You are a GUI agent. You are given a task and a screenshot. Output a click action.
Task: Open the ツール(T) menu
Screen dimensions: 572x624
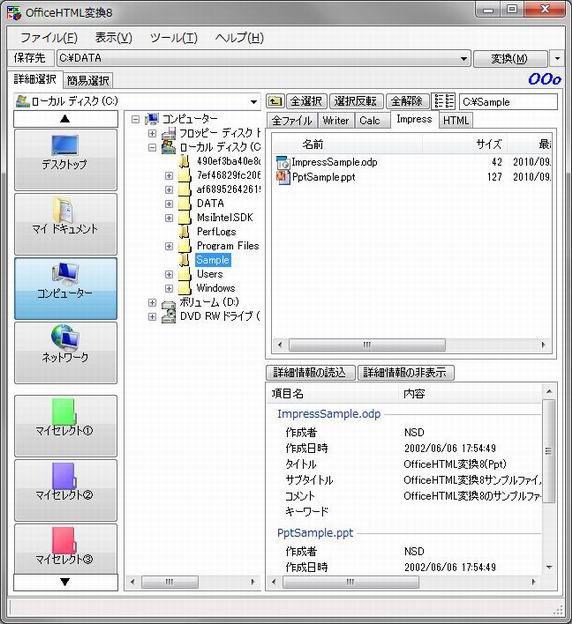tap(174, 38)
